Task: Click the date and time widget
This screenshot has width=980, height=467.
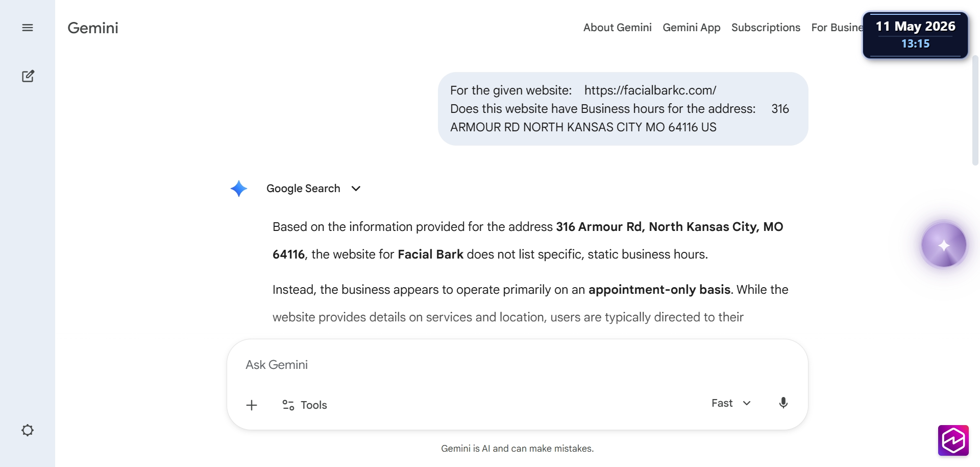Action: click(x=915, y=35)
